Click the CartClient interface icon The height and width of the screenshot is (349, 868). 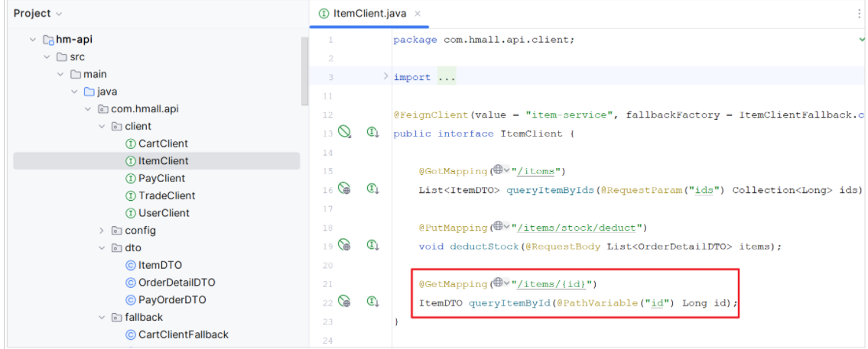pyautogui.click(x=131, y=144)
